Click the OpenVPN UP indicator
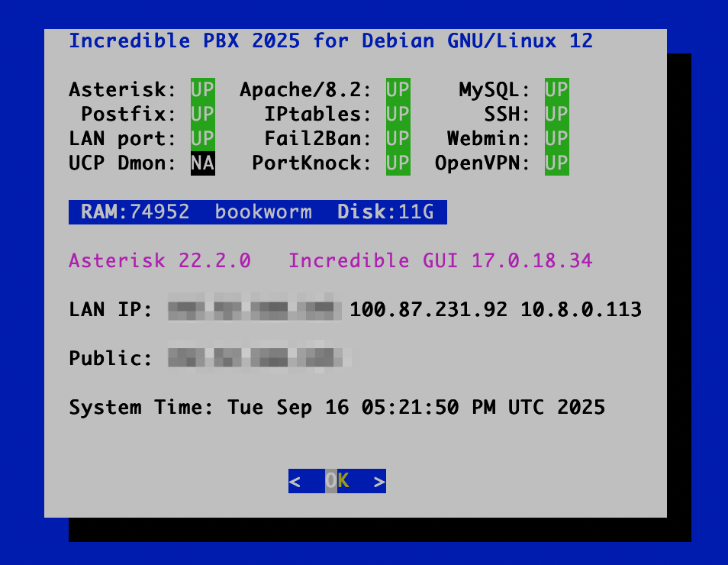728x565 pixels. 556,163
